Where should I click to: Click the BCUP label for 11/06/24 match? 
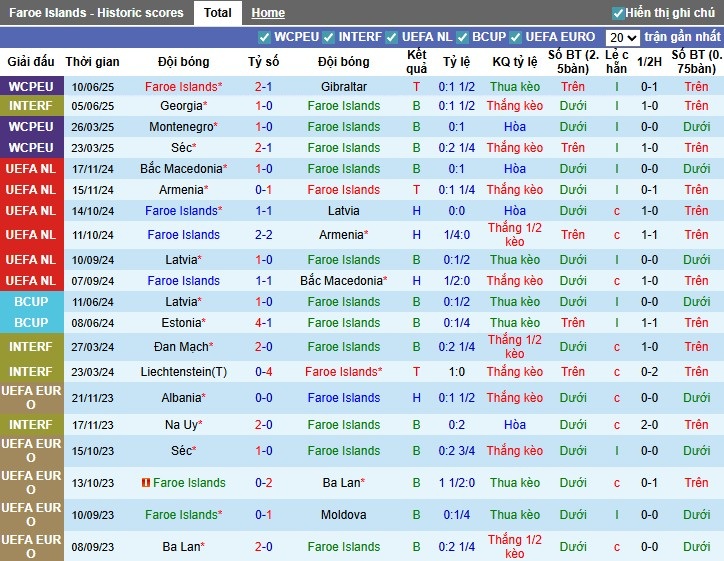click(x=31, y=302)
